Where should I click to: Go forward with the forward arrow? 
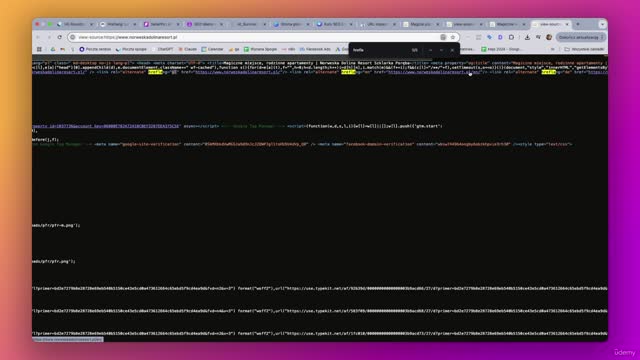point(49,37)
